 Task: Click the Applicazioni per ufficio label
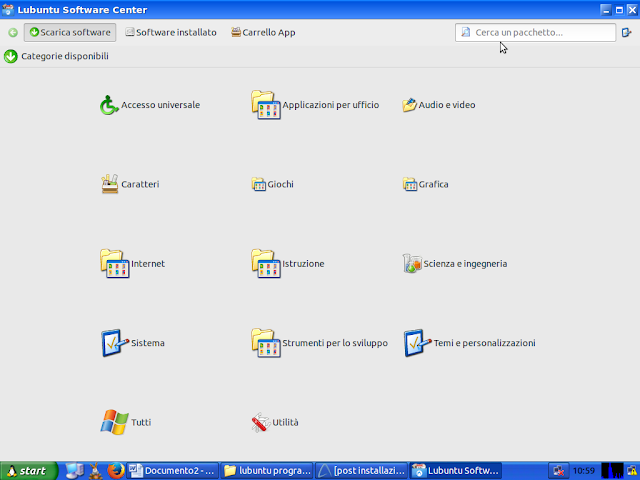point(331,105)
